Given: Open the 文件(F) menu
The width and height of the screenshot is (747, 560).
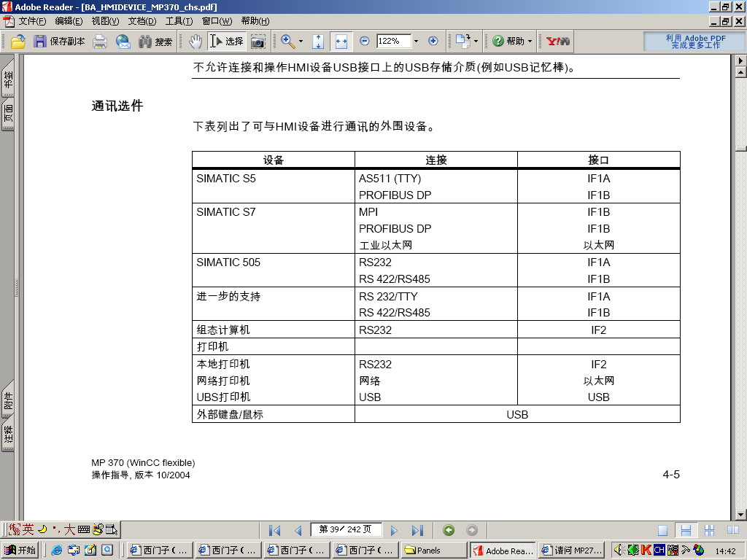Looking at the screenshot, I should point(32,21).
